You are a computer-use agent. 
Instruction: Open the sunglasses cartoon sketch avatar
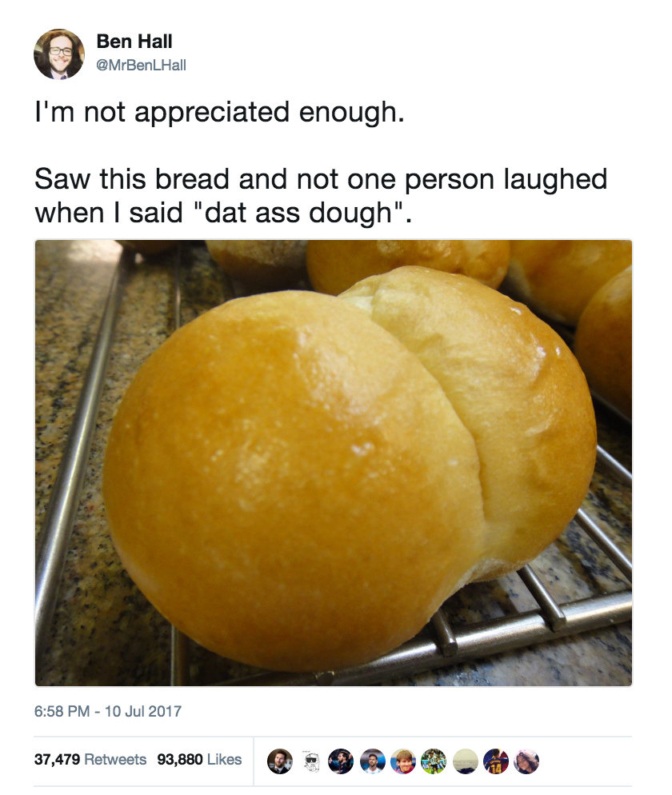click(x=311, y=761)
